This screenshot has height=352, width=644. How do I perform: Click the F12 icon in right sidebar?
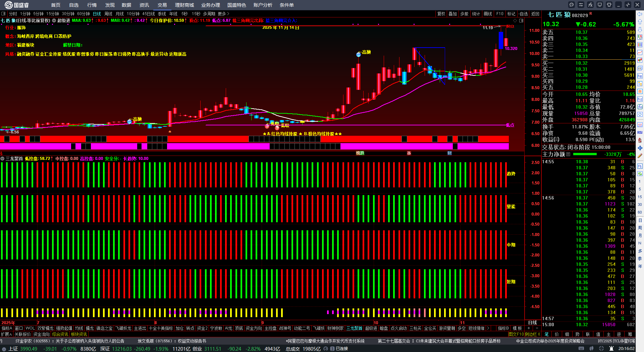[x=640, y=99]
